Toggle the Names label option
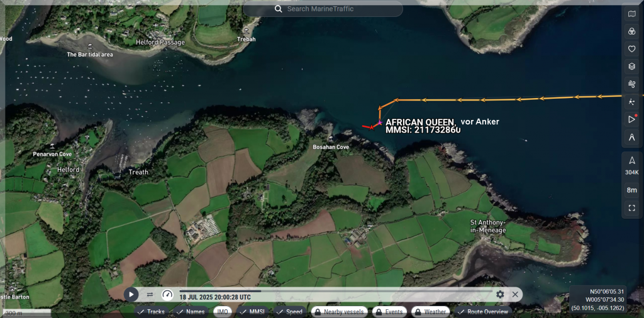The image size is (644, 318). click(x=191, y=312)
